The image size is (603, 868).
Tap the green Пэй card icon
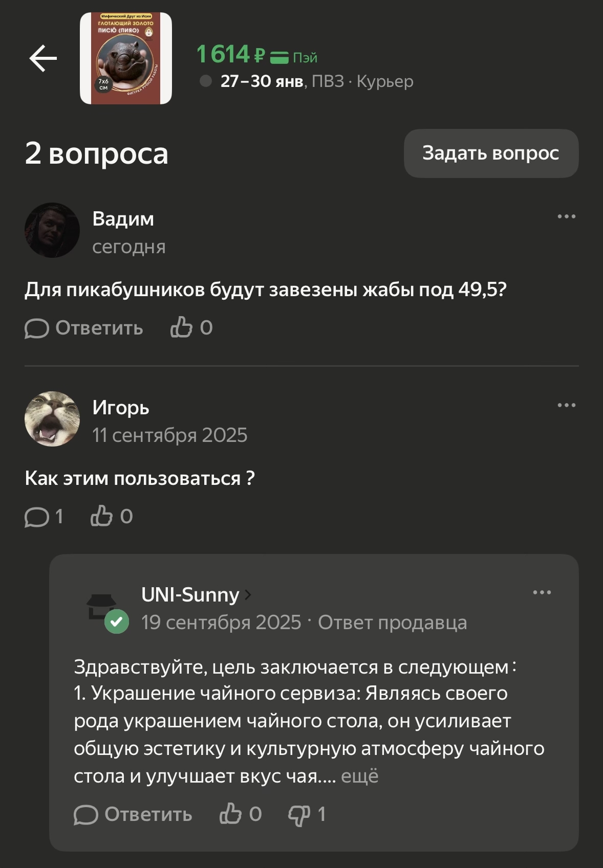pos(279,57)
